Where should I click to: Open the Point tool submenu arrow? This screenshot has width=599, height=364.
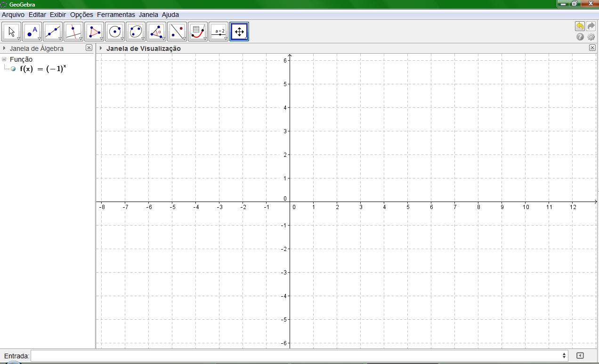point(40,39)
